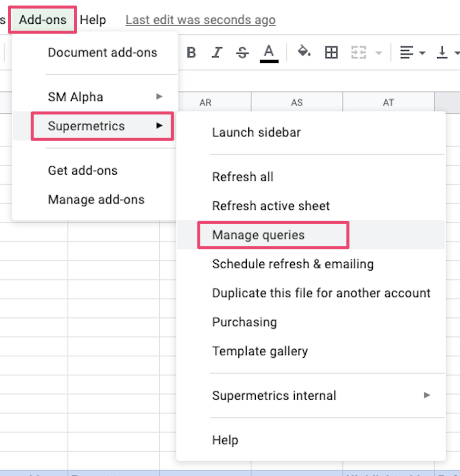Open Purchasing from Supermetrics submenu
Image resolution: width=460 pixels, height=476 pixels.
[x=311, y=322]
